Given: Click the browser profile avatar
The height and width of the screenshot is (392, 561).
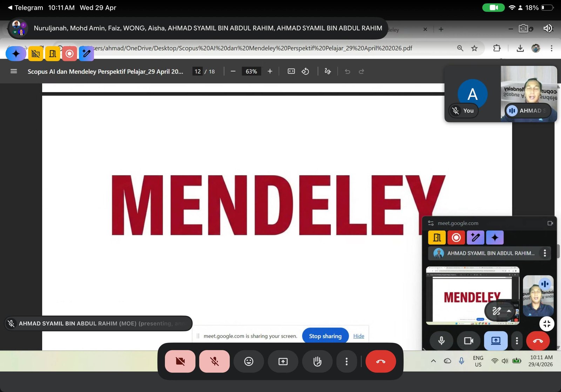Looking at the screenshot, I should pyautogui.click(x=536, y=48).
